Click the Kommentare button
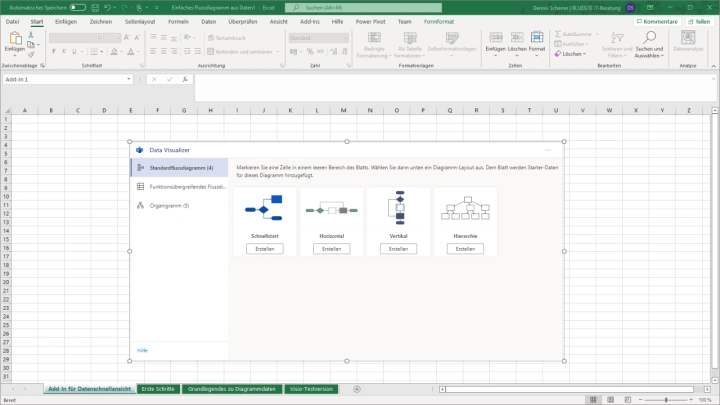720x405 pixels. (x=657, y=22)
